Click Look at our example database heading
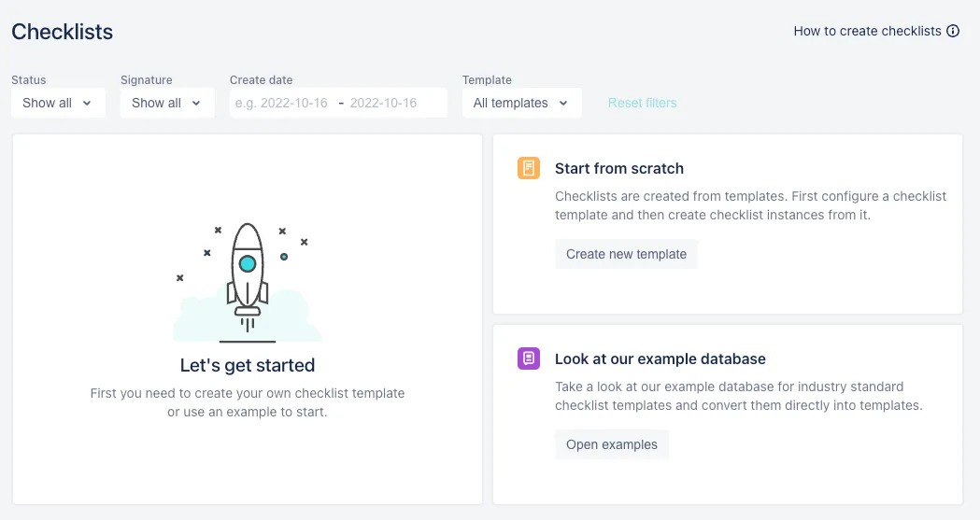The image size is (980, 520). click(660, 358)
